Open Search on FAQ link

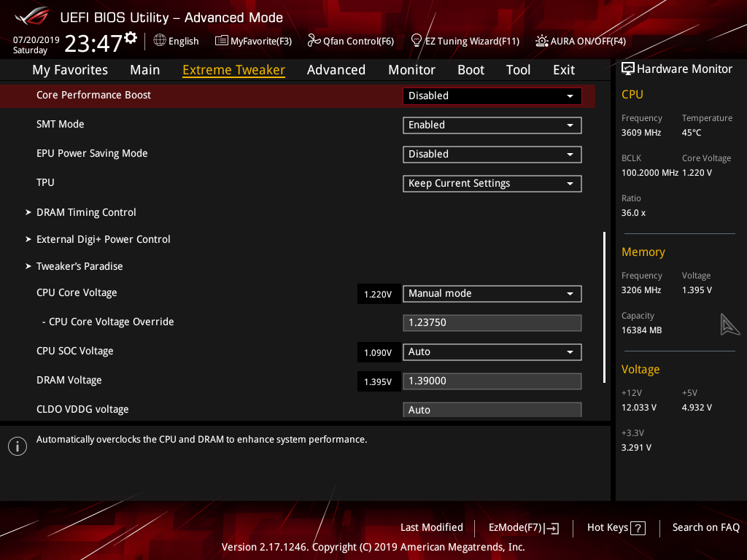[x=706, y=527]
